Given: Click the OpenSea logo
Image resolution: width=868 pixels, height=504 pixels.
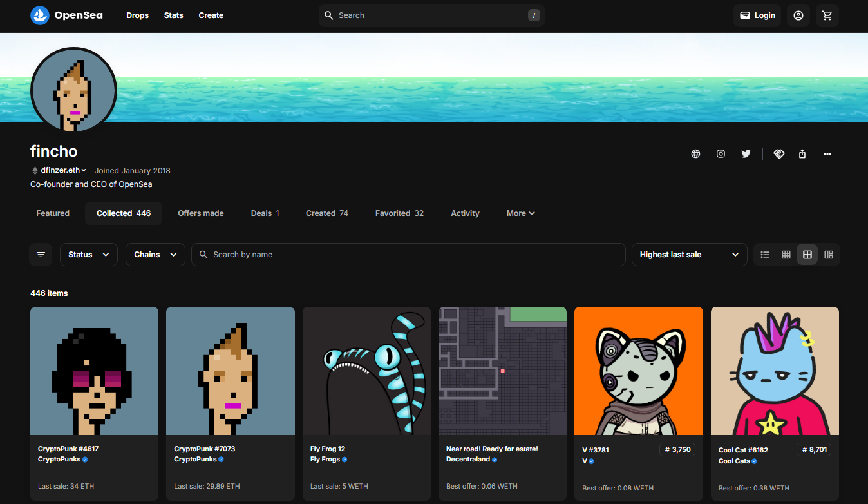Looking at the screenshot, I should click(x=66, y=15).
